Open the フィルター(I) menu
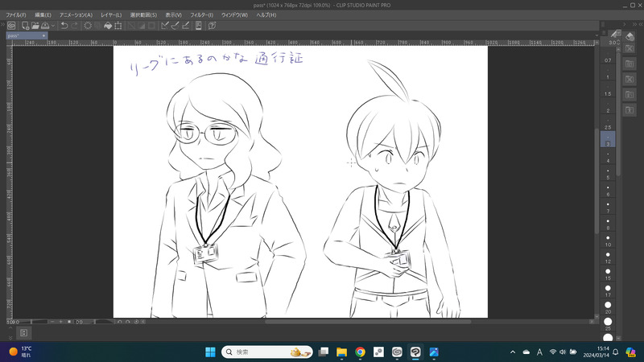 [x=202, y=14]
